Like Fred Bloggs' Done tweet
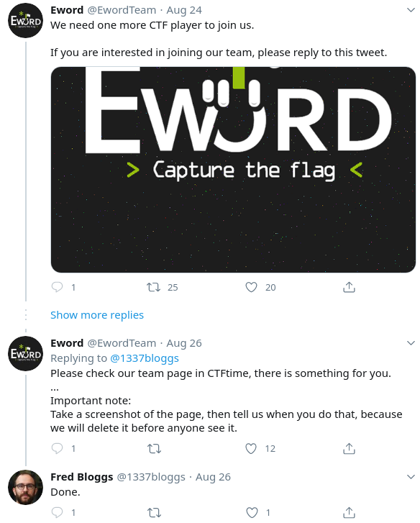 coord(252,512)
